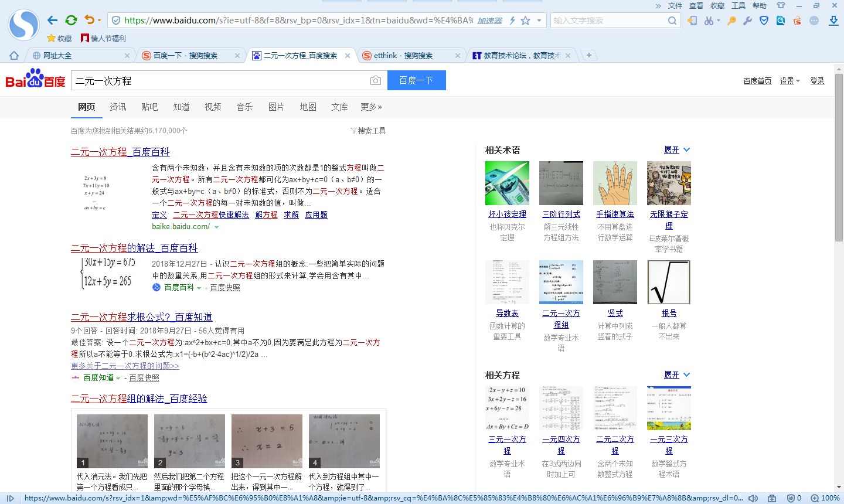Click the 百度首页 link
844x504 pixels.
coord(757,81)
